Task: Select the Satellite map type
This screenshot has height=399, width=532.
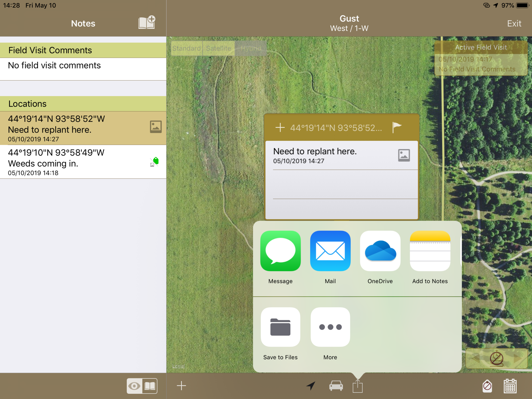Action: pos(218,48)
